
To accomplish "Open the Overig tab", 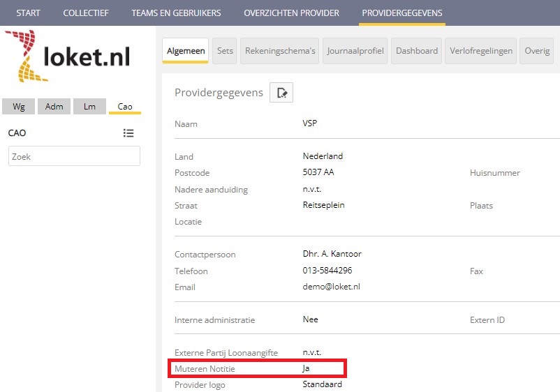I will click(x=537, y=51).
